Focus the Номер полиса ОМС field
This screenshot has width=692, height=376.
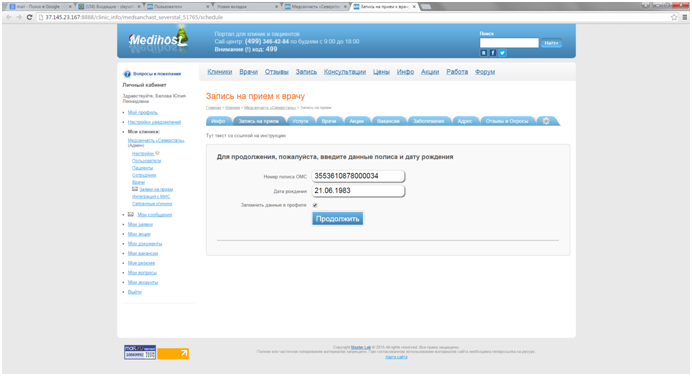(358, 176)
